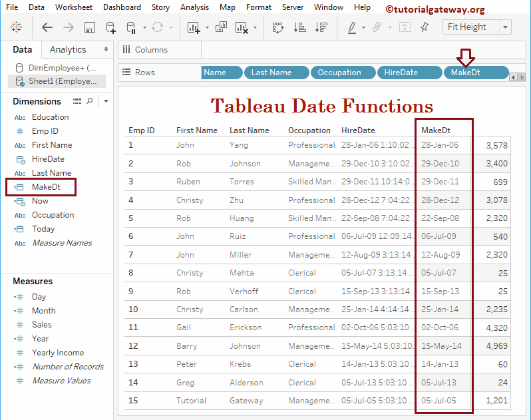Click the value 4,969 in the table
This screenshot has width=531, height=420.
click(497, 346)
